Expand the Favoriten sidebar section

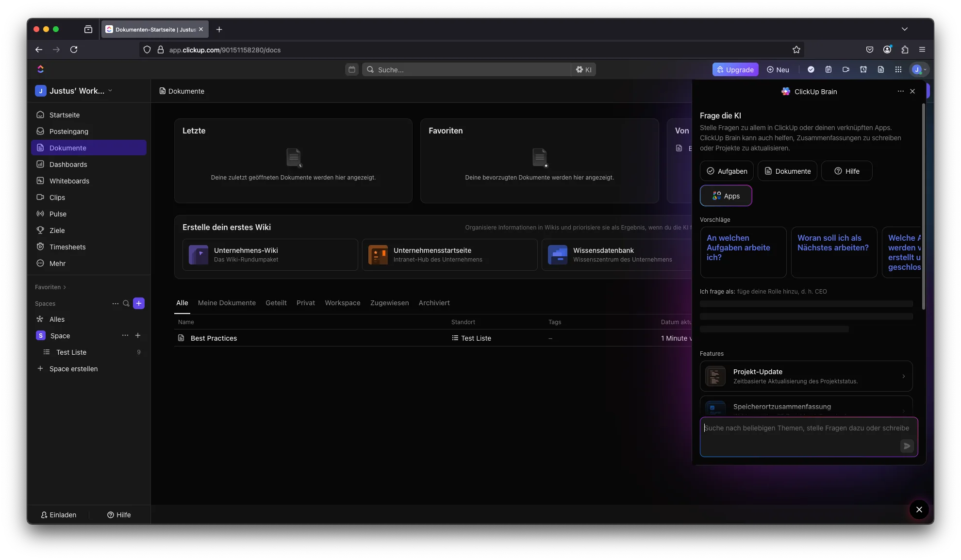click(50, 287)
